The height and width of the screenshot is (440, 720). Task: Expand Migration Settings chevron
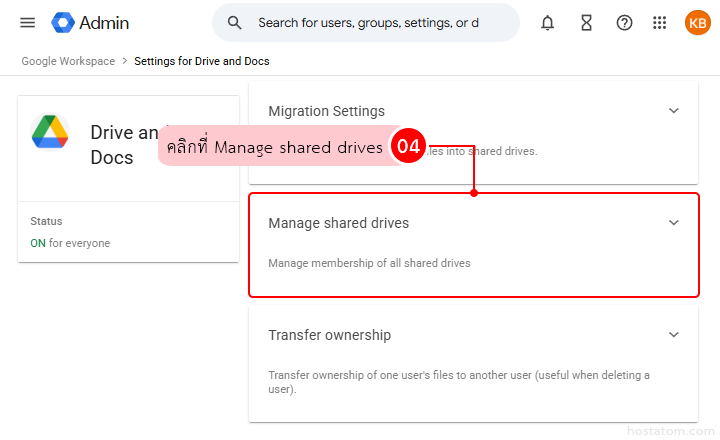click(674, 111)
